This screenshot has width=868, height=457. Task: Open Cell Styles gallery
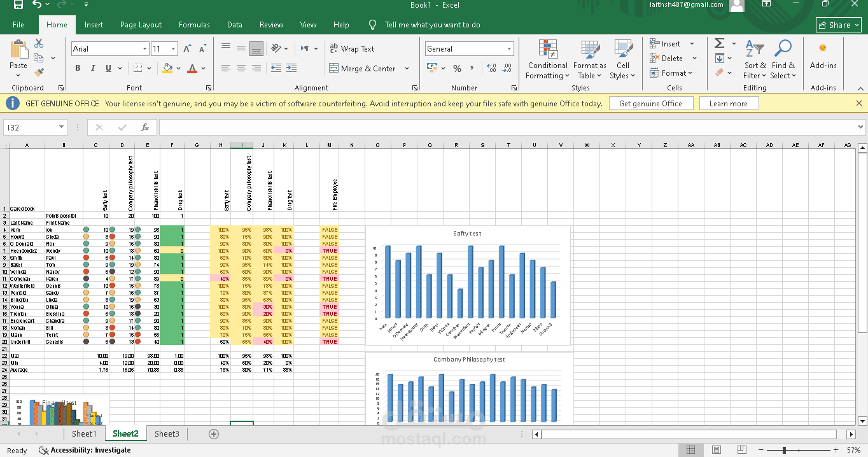pos(622,60)
